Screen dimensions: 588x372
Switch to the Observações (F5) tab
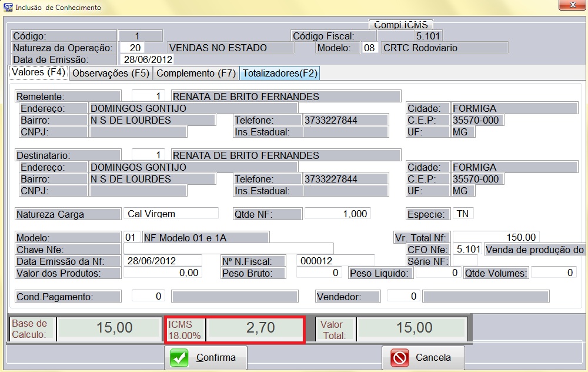[111, 73]
